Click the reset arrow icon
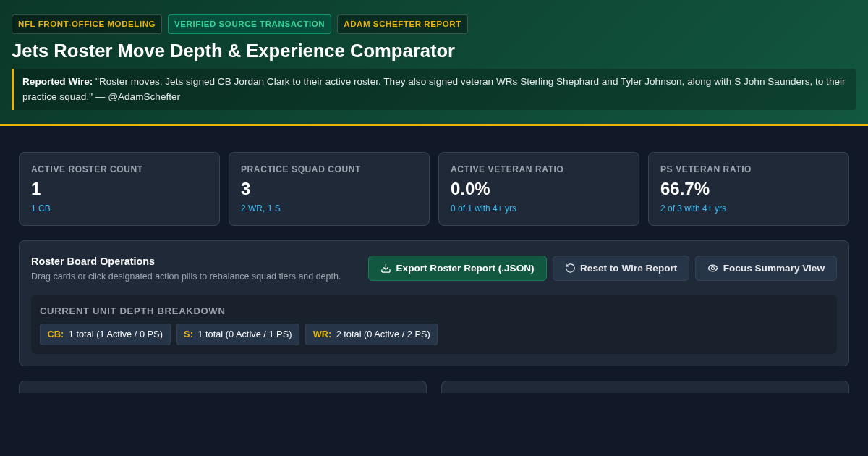 click(x=570, y=269)
